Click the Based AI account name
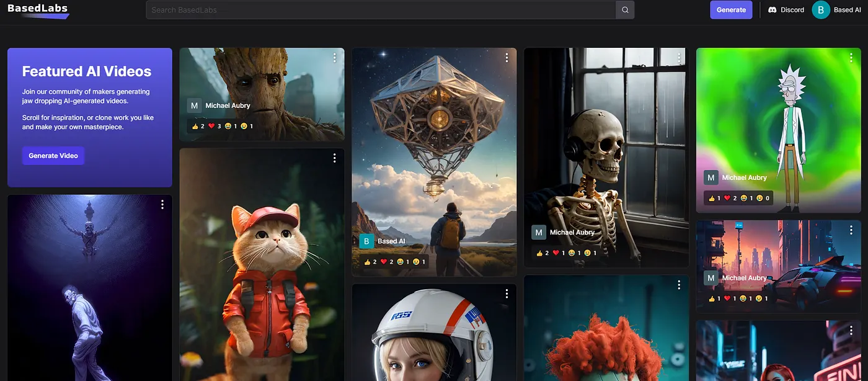Viewport: 868px width, 381px height. click(847, 10)
